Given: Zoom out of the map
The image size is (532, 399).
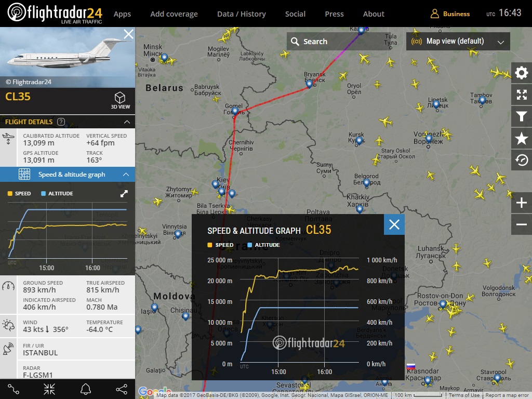Looking at the screenshot, I should coord(522,224).
